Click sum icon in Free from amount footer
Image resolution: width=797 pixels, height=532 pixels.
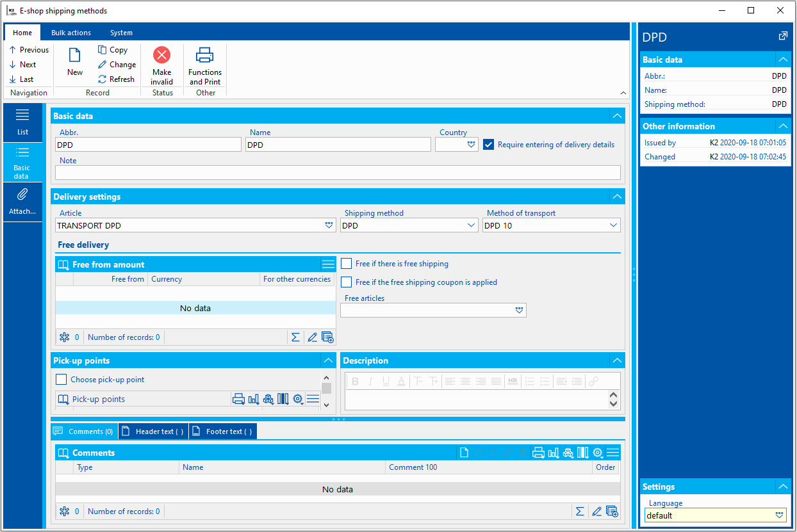tap(295, 337)
